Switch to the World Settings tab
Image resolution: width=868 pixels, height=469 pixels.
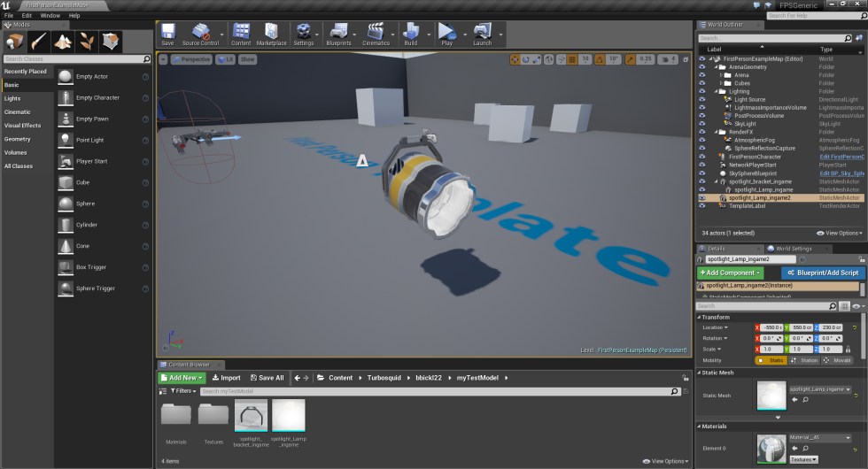793,249
